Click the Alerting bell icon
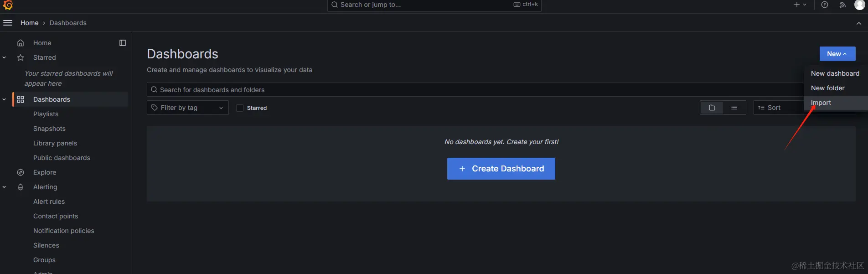This screenshot has width=868, height=274. (x=21, y=187)
